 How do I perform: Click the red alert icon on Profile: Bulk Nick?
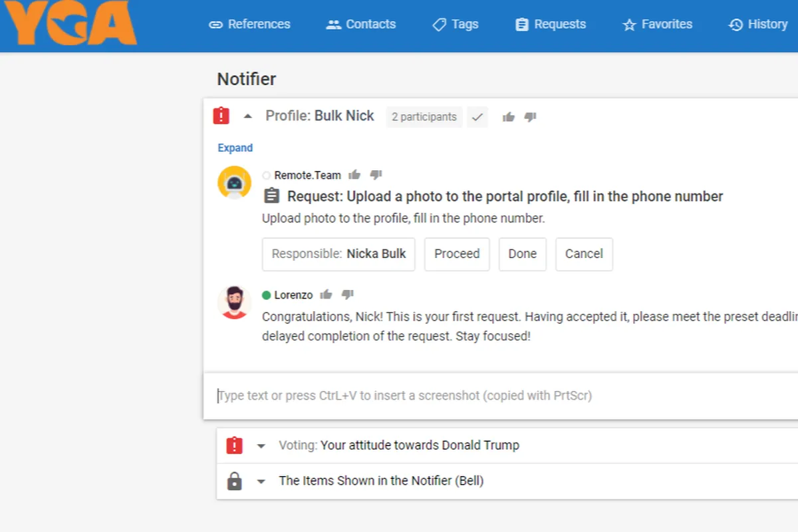tap(221, 115)
